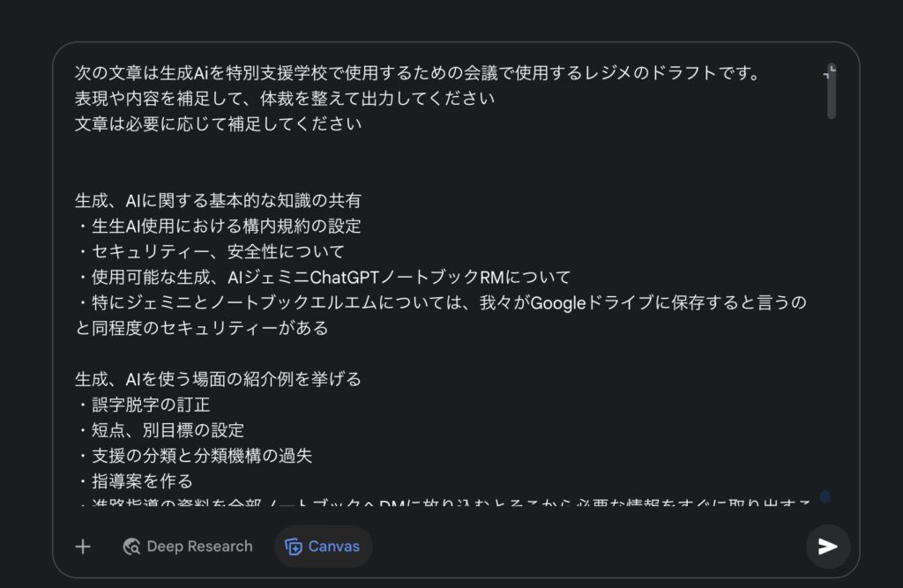Click the bullet セキュリティー、安全性について
The image size is (903, 588).
(210, 251)
